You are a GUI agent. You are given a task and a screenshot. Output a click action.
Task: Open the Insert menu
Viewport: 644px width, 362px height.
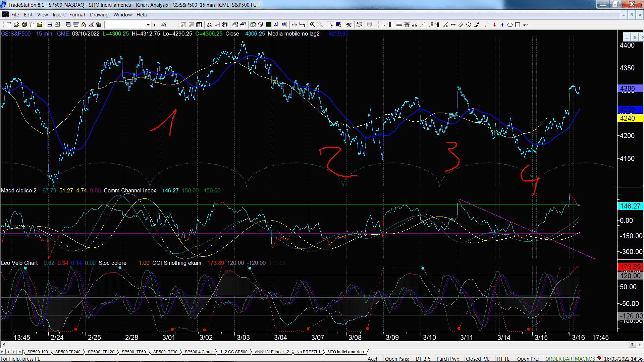coord(59,15)
